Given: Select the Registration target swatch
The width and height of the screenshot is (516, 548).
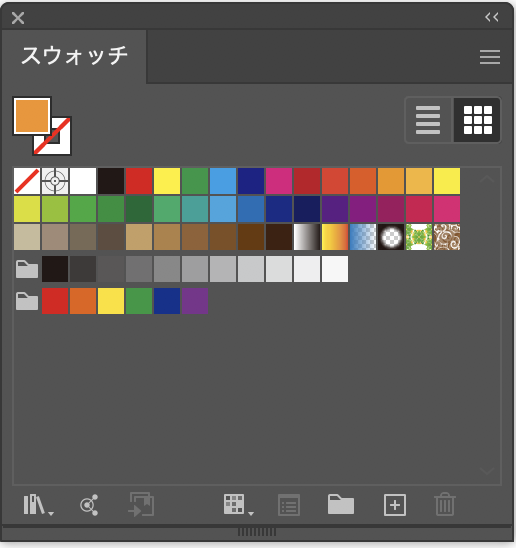Looking at the screenshot, I should coord(55,181).
